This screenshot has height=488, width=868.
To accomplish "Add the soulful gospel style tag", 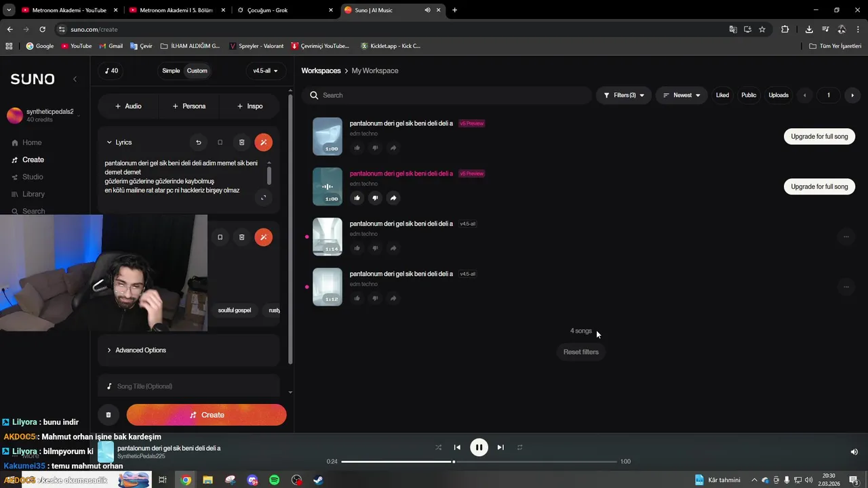I will point(235,310).
